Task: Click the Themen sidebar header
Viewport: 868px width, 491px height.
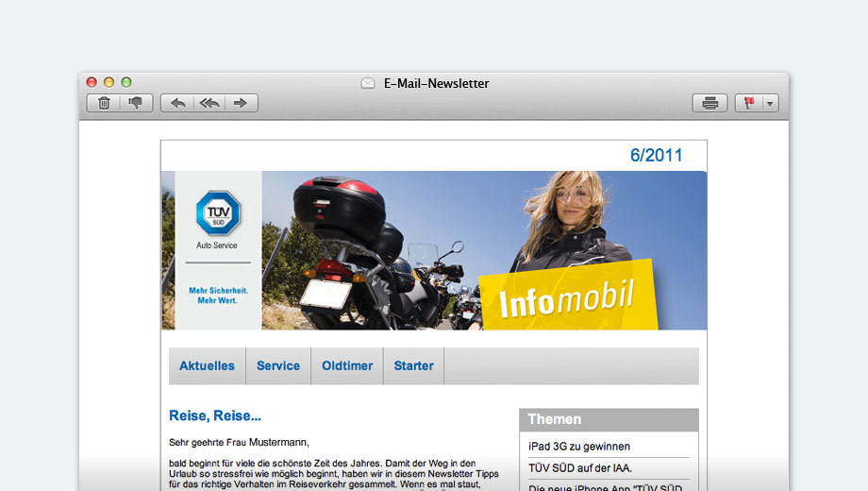Action: click(609, 419)
